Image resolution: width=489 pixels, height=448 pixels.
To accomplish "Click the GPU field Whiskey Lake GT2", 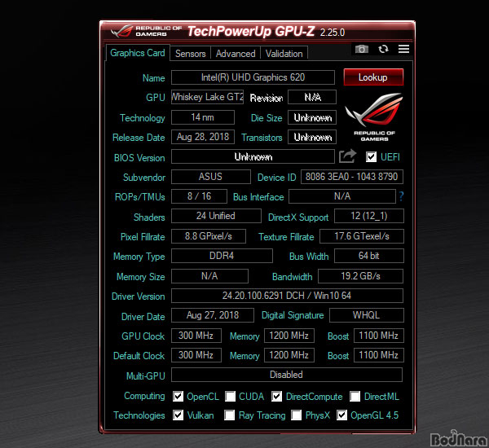I will 207,97.
